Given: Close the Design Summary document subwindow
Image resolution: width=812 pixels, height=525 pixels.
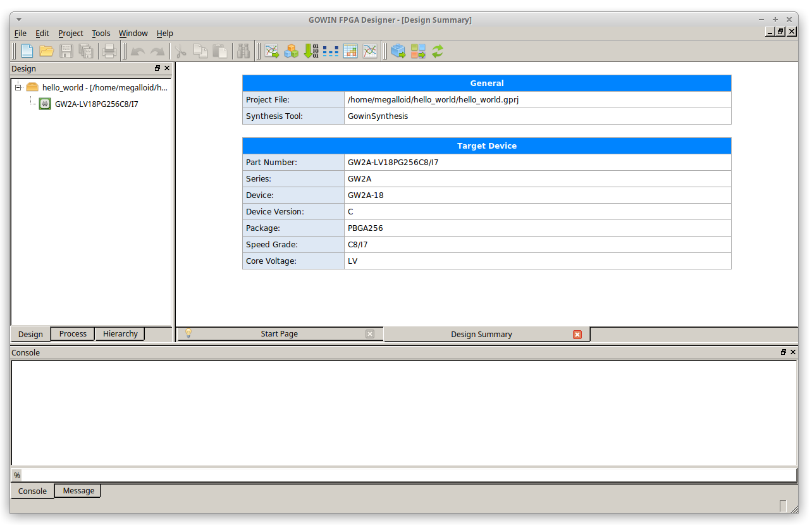Looking at the screenshot, I should pos(790,32).
